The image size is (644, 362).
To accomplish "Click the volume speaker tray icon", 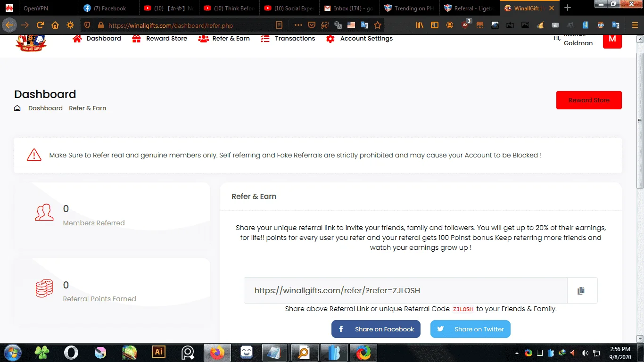I will tap(585, 353).
